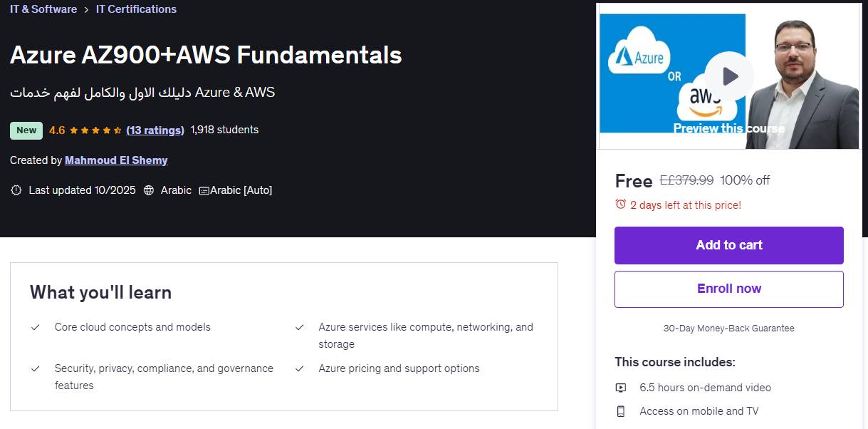Click the Arabic course subtitle text

tap(142, 92)
